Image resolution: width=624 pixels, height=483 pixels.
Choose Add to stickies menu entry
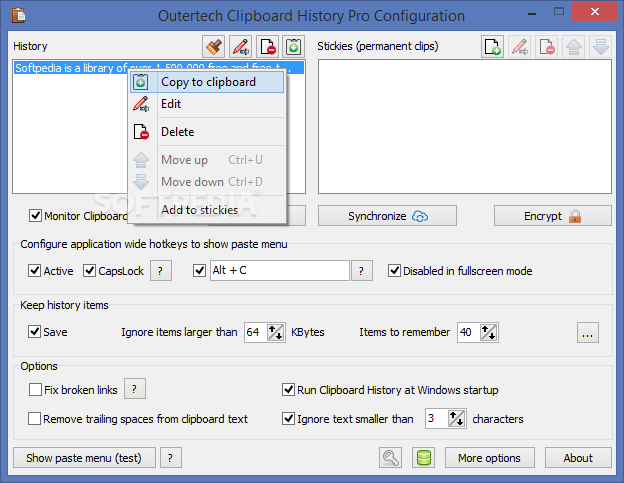[207, 210]
